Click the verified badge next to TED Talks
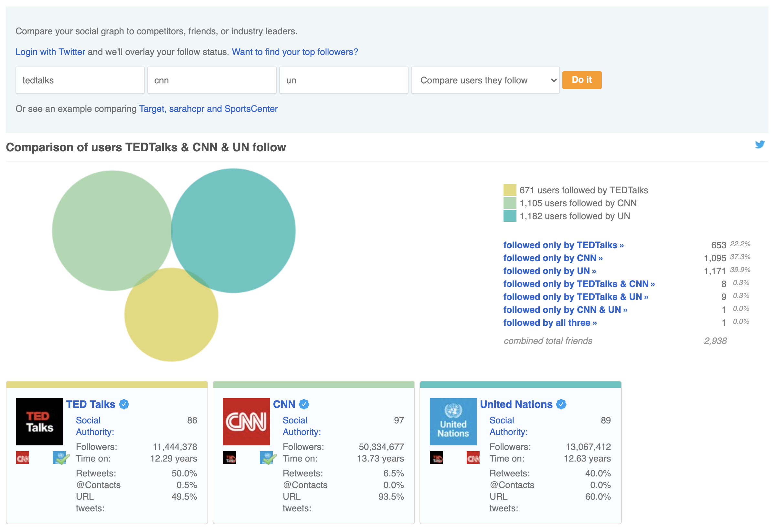 tap(124, 404)
